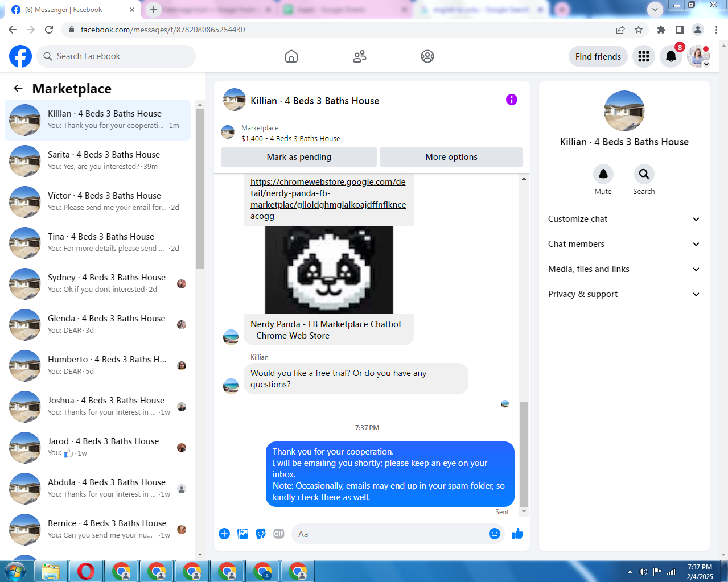Screen dimensions: 728x582
Task: Mute the Killian conversation
Action: (x=603, y=174)
